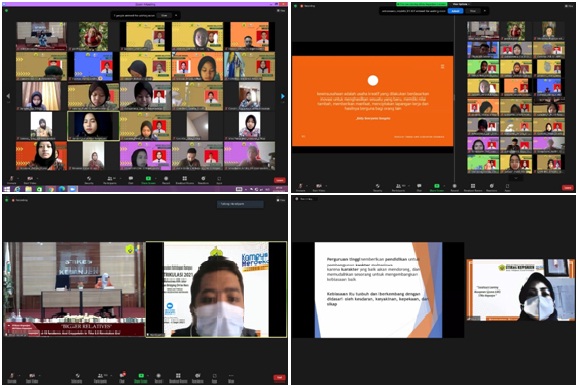
Task: Open View Options menu in top-right window
Action: tap(460, 4)
